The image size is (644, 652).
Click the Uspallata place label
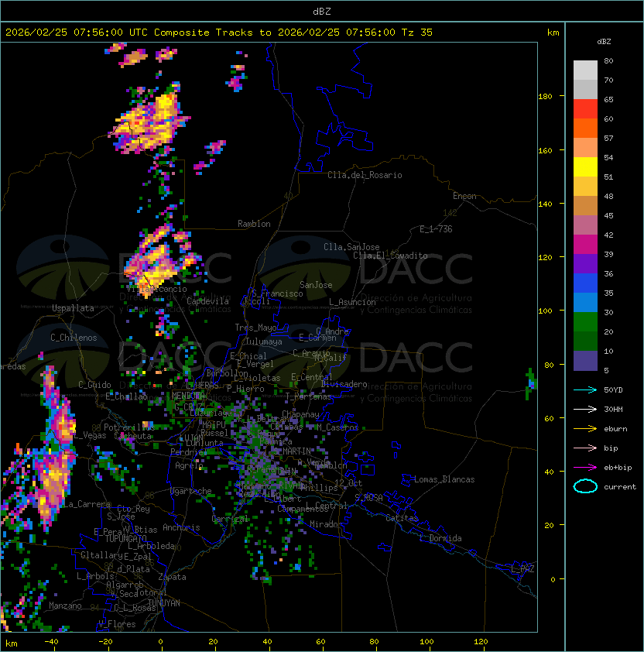73,308
